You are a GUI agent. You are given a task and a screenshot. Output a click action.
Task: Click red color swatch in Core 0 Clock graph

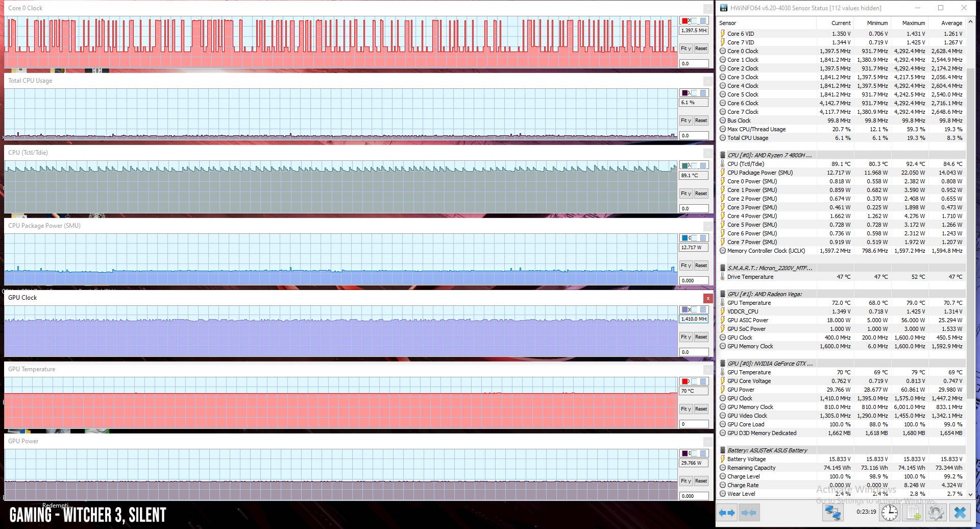pos(685,21)
